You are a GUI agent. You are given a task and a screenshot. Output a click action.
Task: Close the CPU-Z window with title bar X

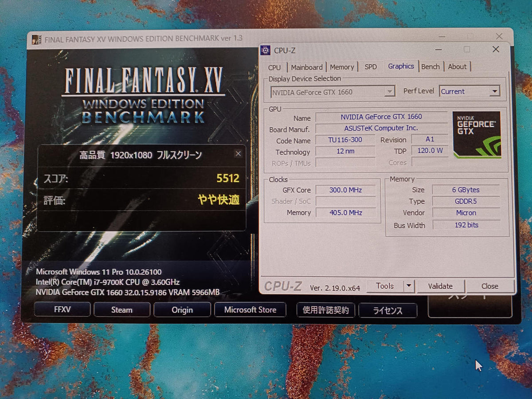pos(496,50)
